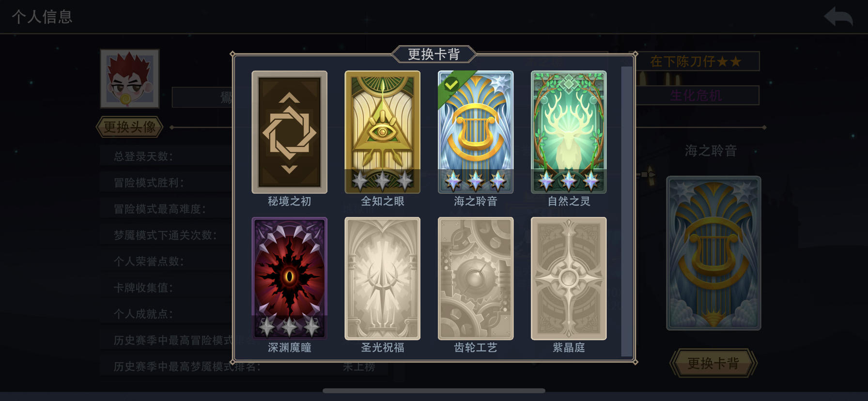Click the back arrow icon
This screenshot has height=401, width=868.
(x=838, y=17)
